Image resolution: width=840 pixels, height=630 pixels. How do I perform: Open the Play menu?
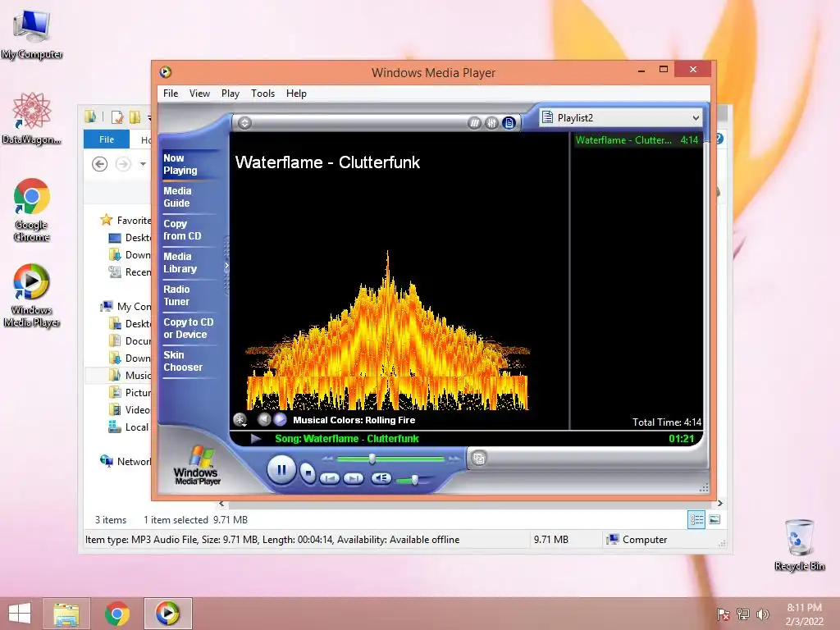click(231, 94)
